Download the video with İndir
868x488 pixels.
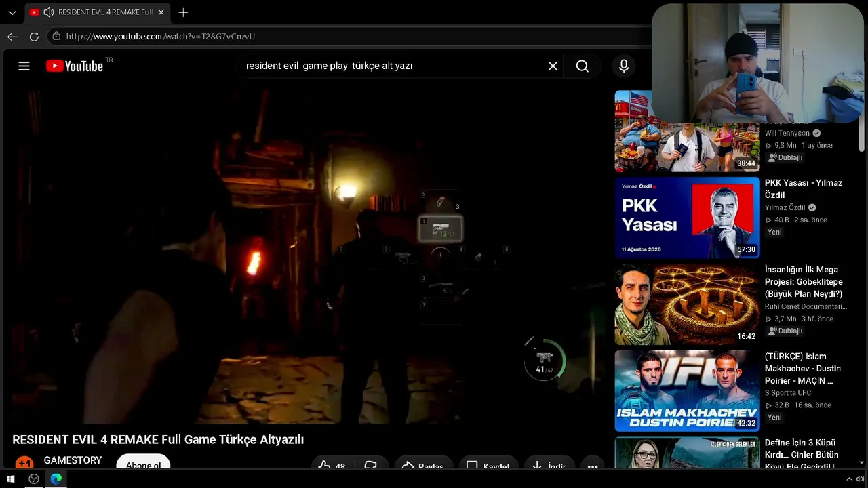click(549, 466)
